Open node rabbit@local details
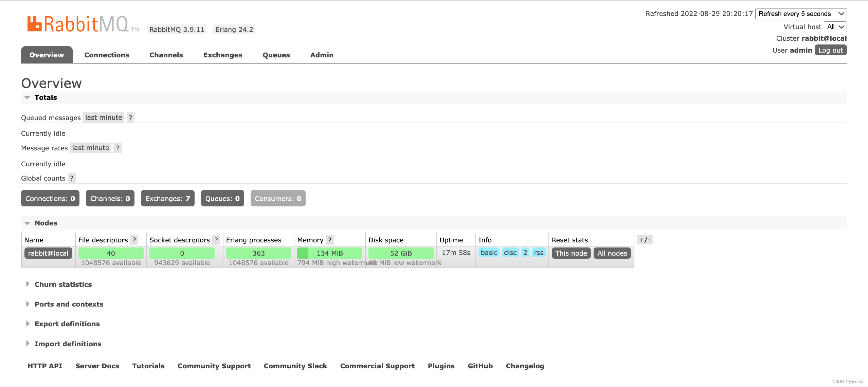Viewport: 868px width, 387px height. [x=48, y=253]
